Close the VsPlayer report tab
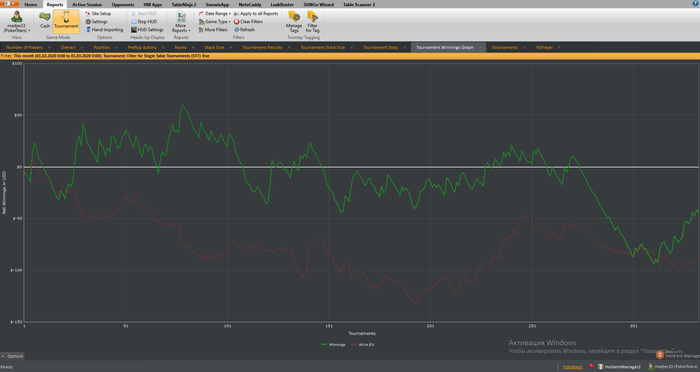This screenshot has height=372, width=700. coord(559,47)
